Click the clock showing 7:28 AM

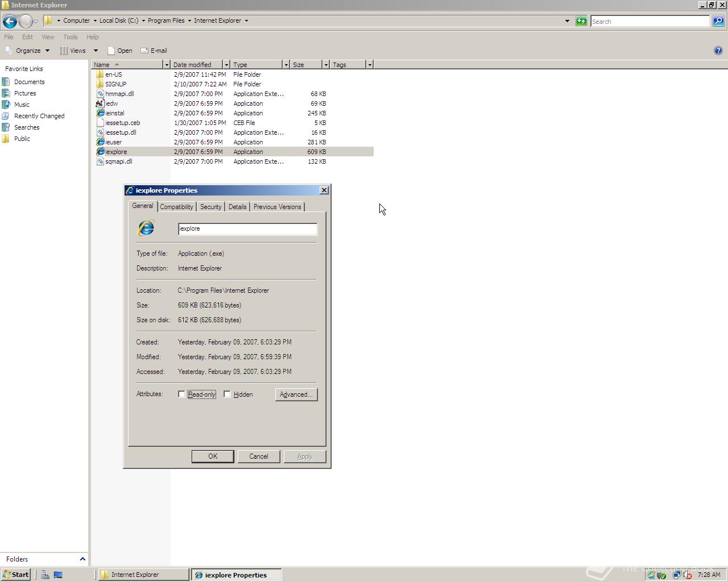pyautogui.click(x=709, y=575)
